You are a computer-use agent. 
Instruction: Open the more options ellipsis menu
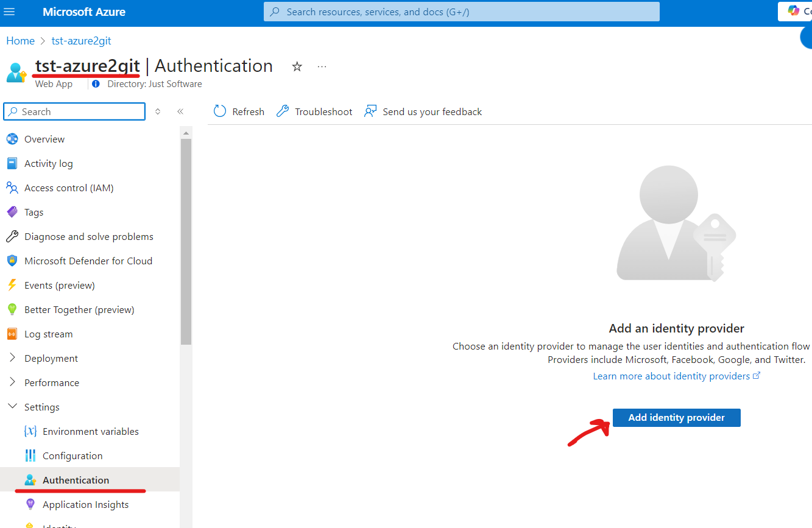(322, 66)
